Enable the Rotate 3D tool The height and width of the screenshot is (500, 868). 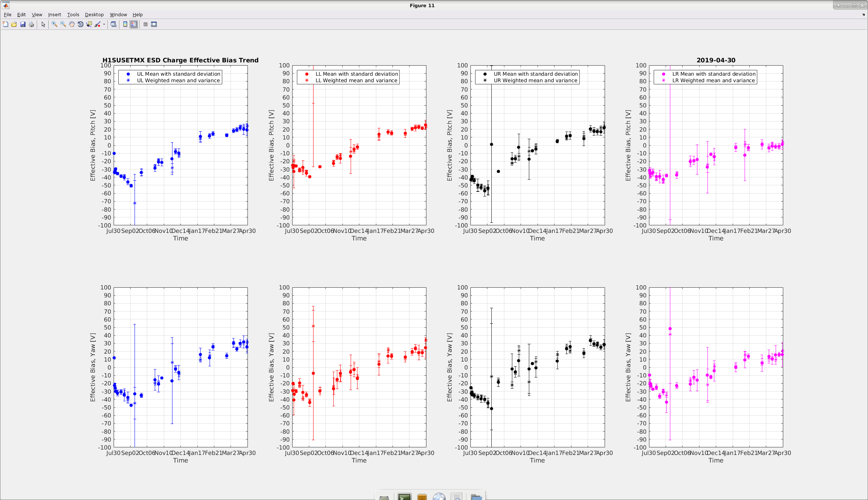pyautogui.click(x=80, y=24)
